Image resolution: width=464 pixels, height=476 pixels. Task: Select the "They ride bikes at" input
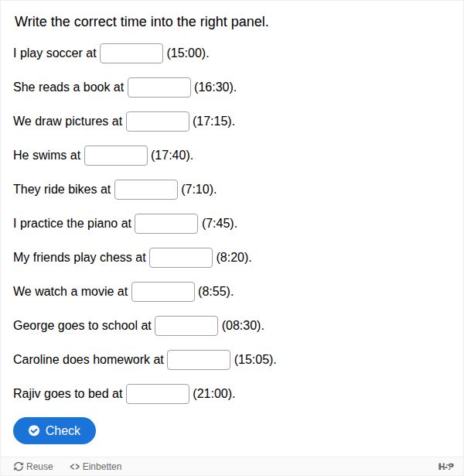(145, 190)
